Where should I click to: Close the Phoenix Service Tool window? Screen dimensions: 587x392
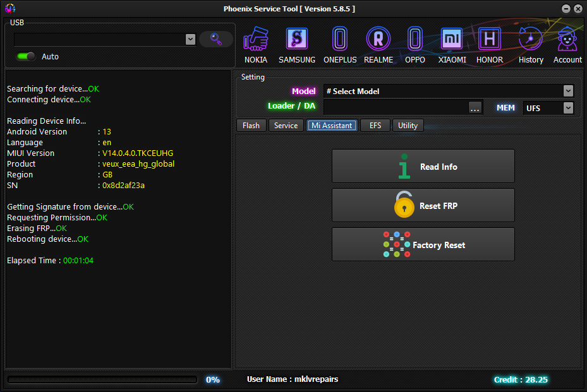(x=578, y=9)
